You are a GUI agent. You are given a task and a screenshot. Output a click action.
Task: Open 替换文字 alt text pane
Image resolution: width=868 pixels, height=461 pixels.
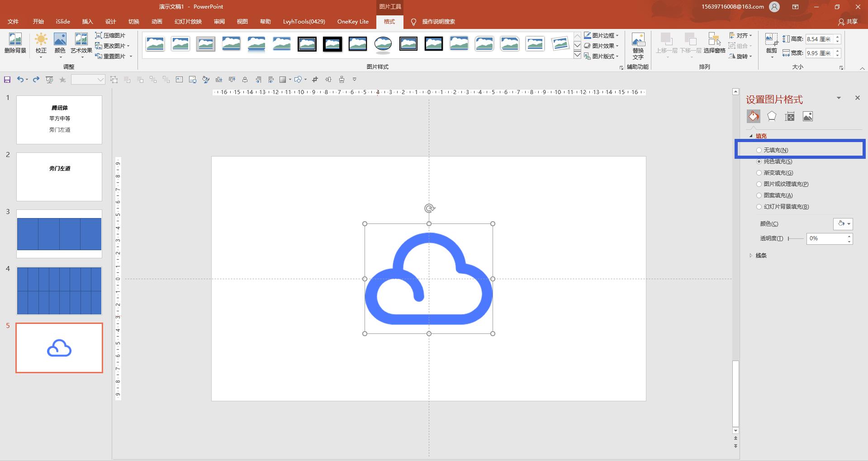[638, 46]
